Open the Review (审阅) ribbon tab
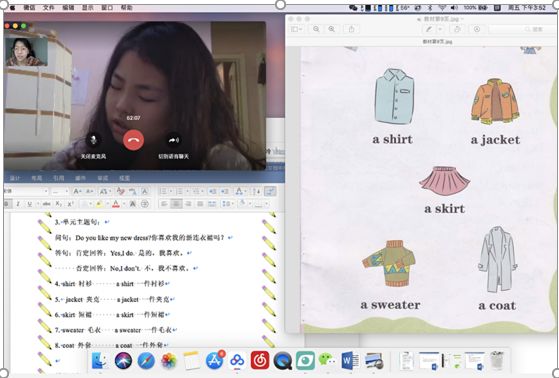Screen dimensions: 559x378 click(102, 178)
